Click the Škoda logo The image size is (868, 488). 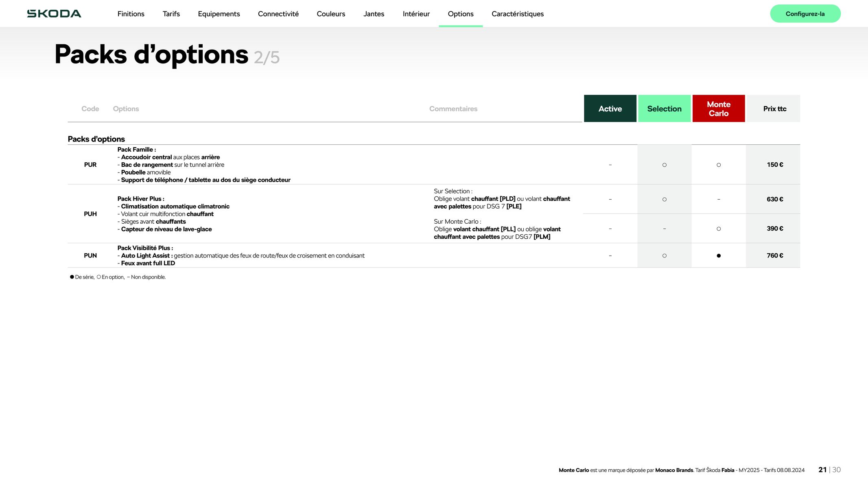54,14
